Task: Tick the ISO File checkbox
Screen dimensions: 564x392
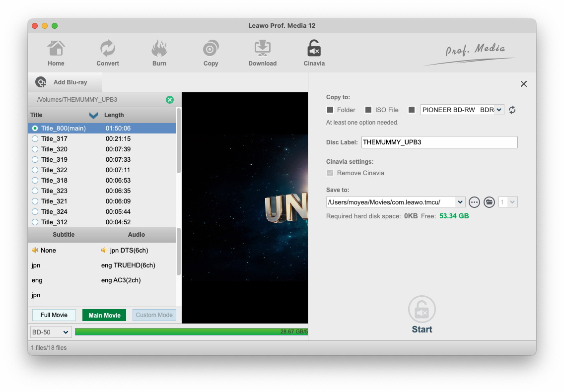Action: 368,110
